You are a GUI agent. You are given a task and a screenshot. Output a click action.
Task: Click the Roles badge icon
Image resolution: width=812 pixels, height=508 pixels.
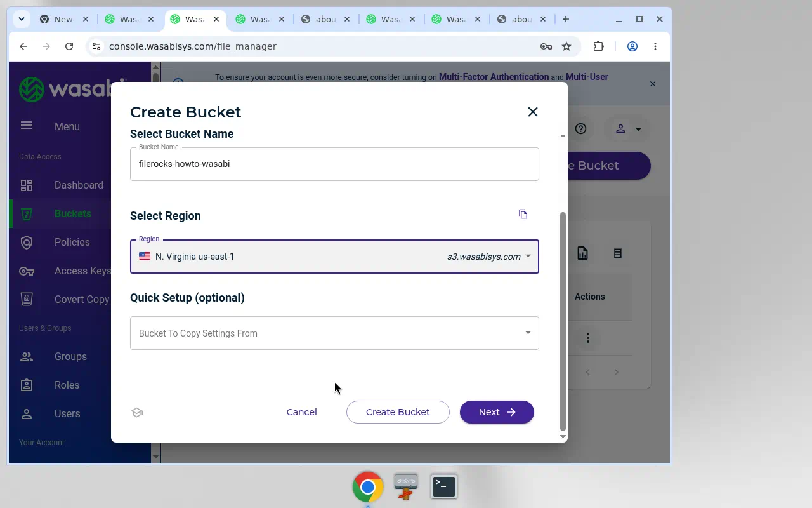point(27,385)
